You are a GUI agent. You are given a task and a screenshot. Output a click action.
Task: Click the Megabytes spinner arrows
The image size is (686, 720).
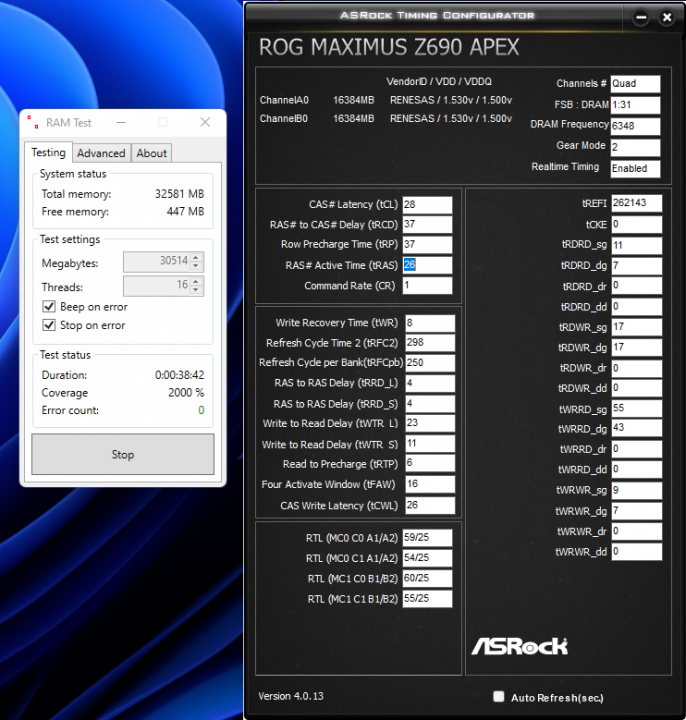(x=196, y=262)
